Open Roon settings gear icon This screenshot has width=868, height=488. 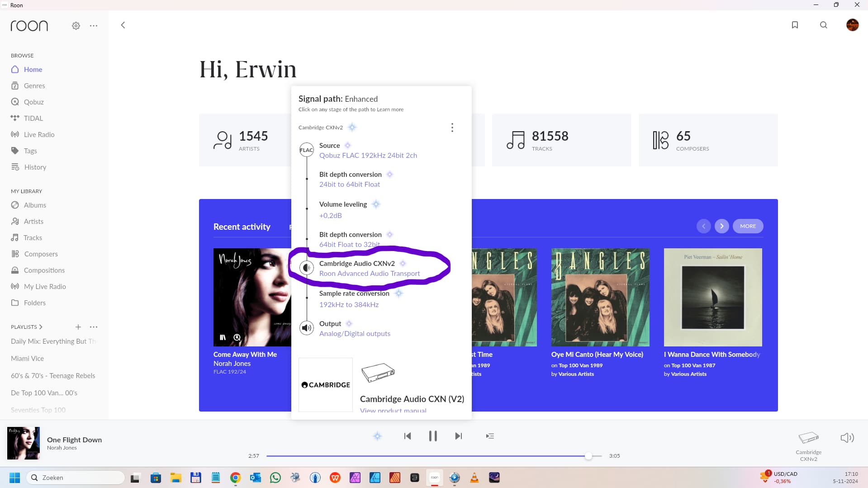point(76,26)
